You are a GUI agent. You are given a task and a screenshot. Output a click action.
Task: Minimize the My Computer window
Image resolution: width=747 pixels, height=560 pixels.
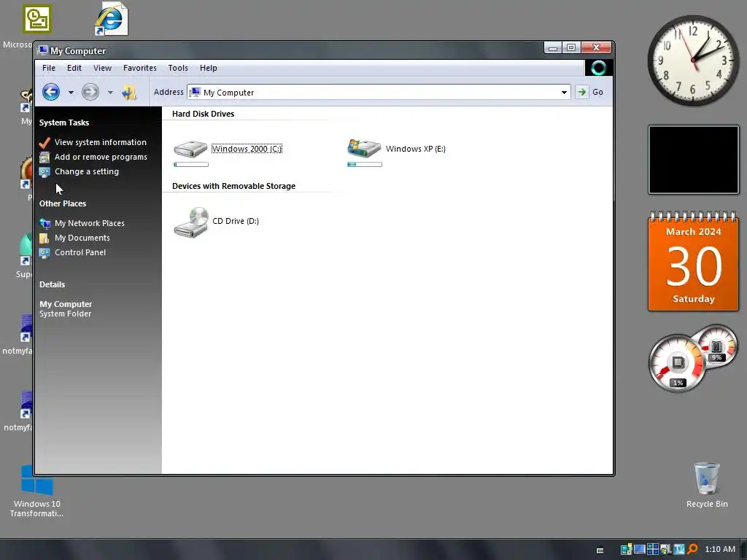[x=553, y=47]
